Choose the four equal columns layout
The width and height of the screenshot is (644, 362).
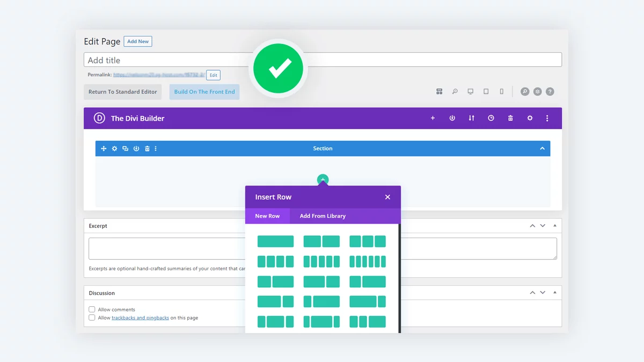(275, 261)
